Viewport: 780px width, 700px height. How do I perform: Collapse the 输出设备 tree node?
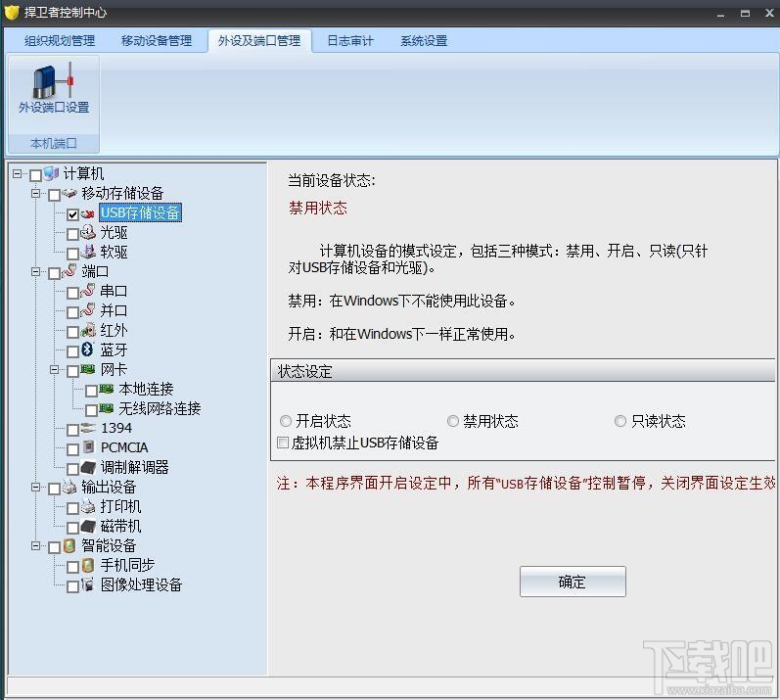click(x=36, y=487)
